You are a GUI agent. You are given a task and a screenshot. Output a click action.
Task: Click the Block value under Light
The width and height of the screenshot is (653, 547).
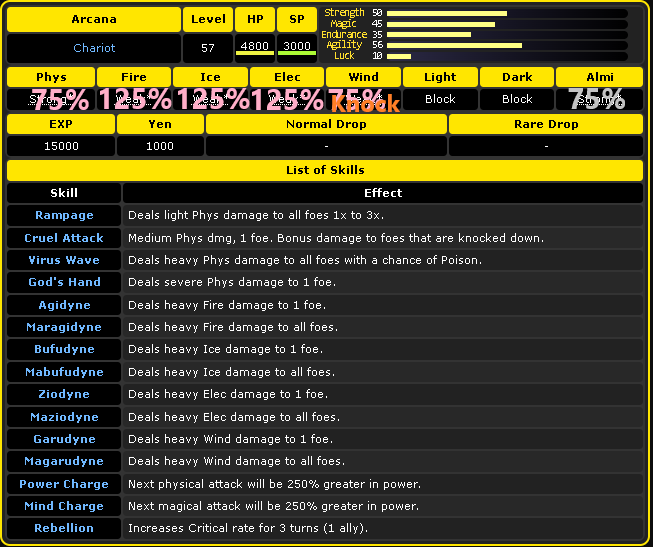440,99
